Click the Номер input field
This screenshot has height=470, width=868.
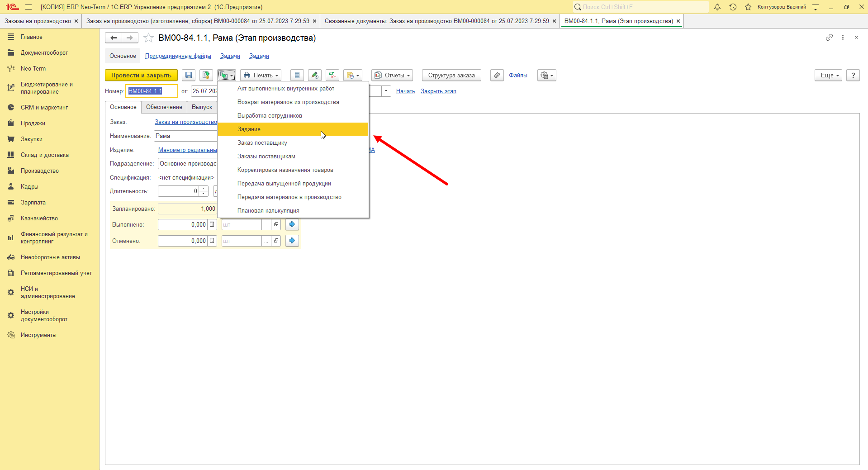[152, 91]
